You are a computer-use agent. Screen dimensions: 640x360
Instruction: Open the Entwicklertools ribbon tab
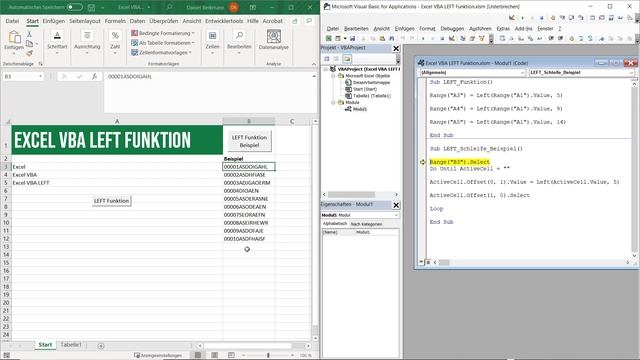[224, 21]
